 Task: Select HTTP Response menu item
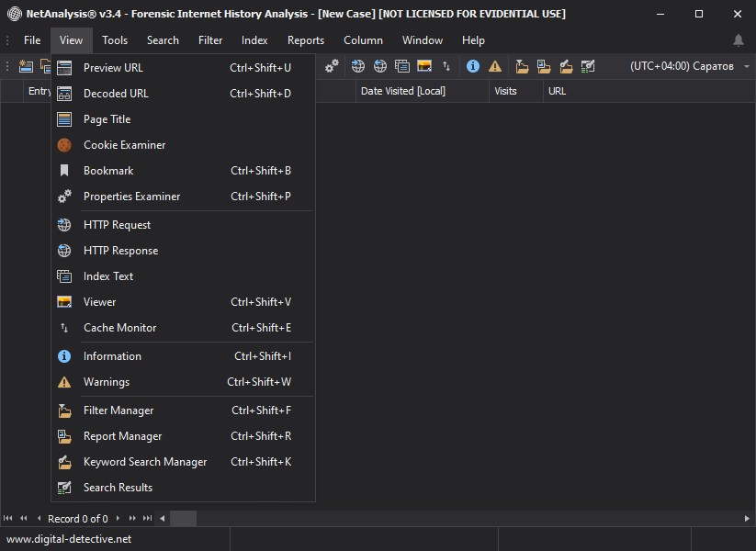point(183,251)
